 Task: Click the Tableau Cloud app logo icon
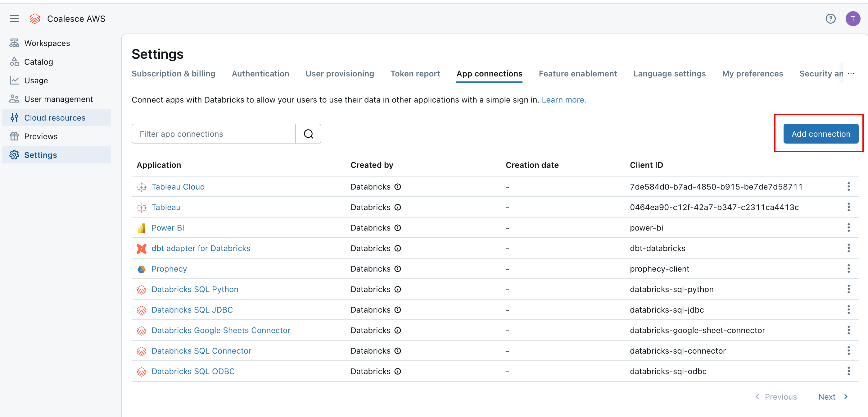click(142, 187)
